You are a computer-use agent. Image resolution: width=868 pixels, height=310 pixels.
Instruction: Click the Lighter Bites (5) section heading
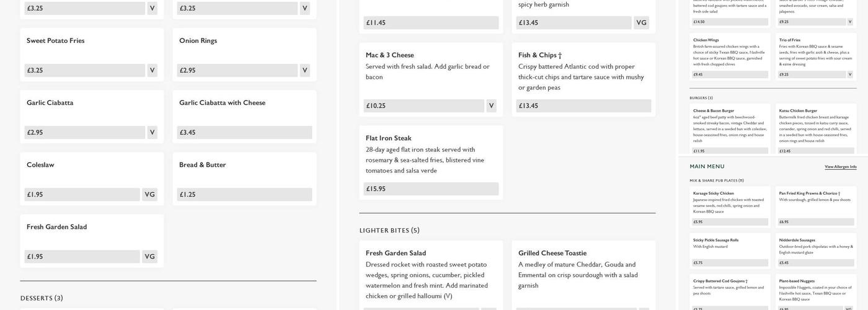click(x=389, y=231)
